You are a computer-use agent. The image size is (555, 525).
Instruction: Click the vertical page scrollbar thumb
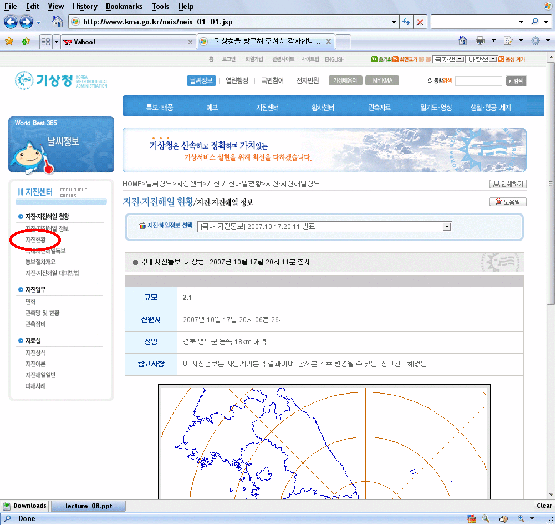(551, 183)
